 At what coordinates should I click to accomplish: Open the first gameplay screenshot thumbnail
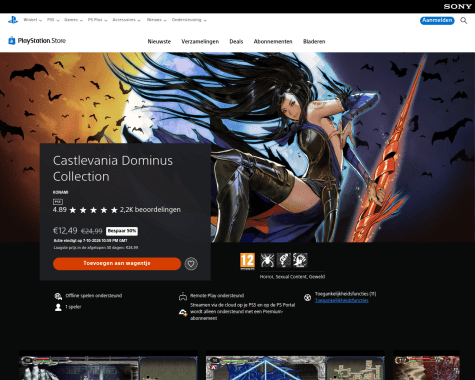[x=108, y=365]
